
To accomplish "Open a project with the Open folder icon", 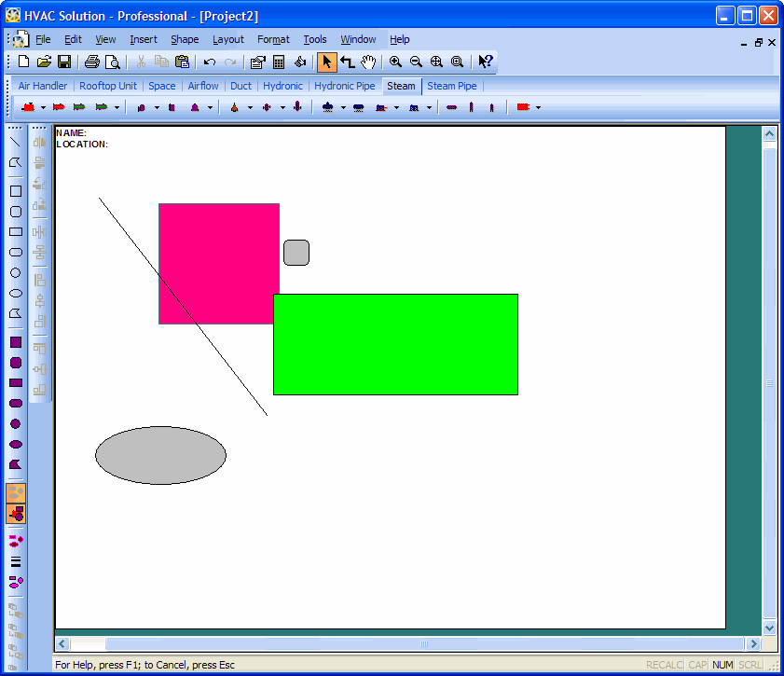I will point(44,62).
